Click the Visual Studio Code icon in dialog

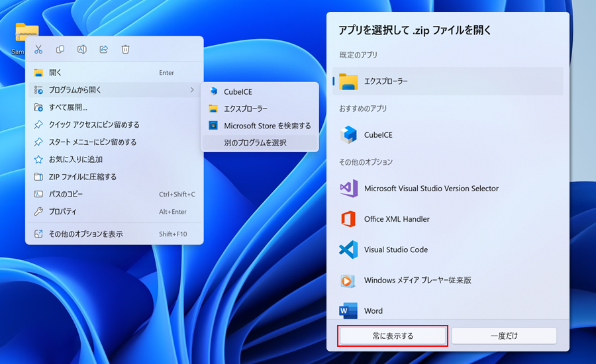point(348,250)
